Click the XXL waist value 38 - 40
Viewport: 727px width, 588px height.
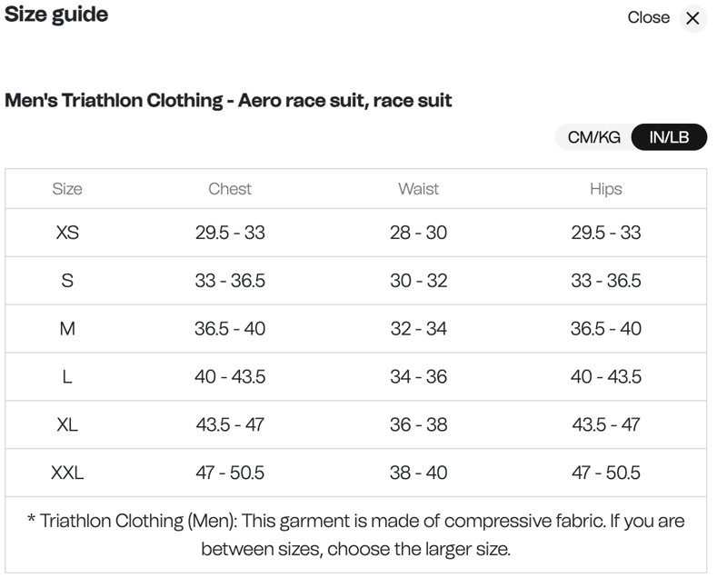tap(420, 473)
